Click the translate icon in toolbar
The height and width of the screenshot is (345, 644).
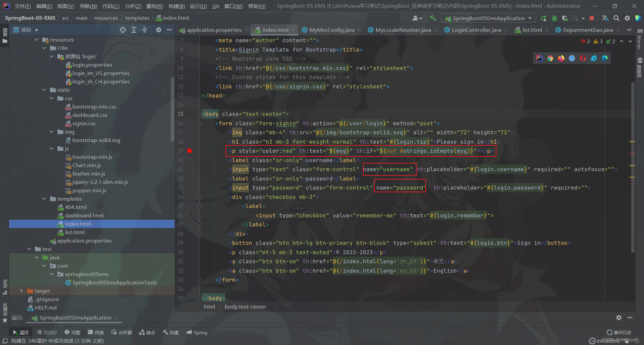click(x=605, y=18)
